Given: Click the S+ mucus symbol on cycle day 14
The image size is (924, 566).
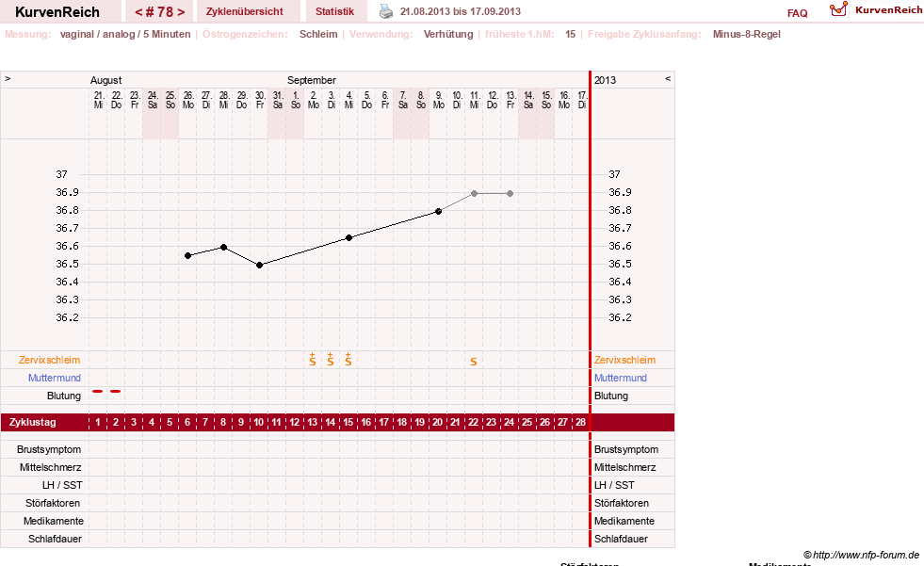Looking at the screenshot, I should pos(331,359).
